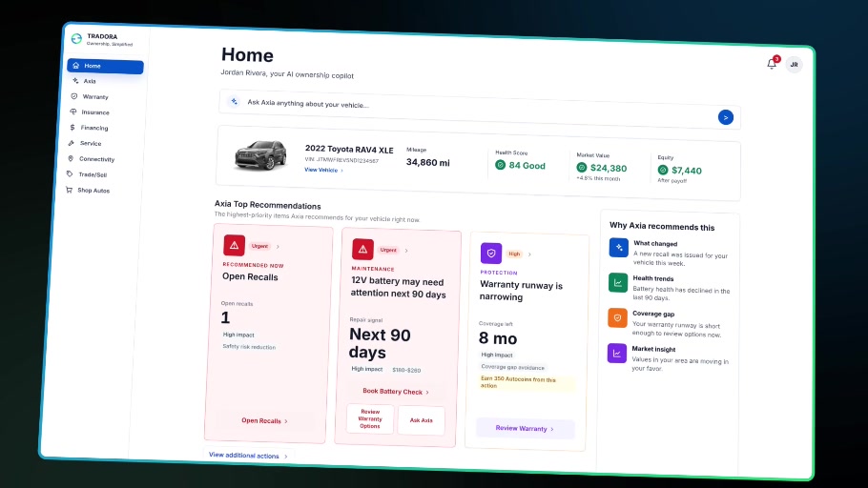Click the Open Recalls link button
Viewport: 868px width, 488px height.
click(x=264, y=420)
